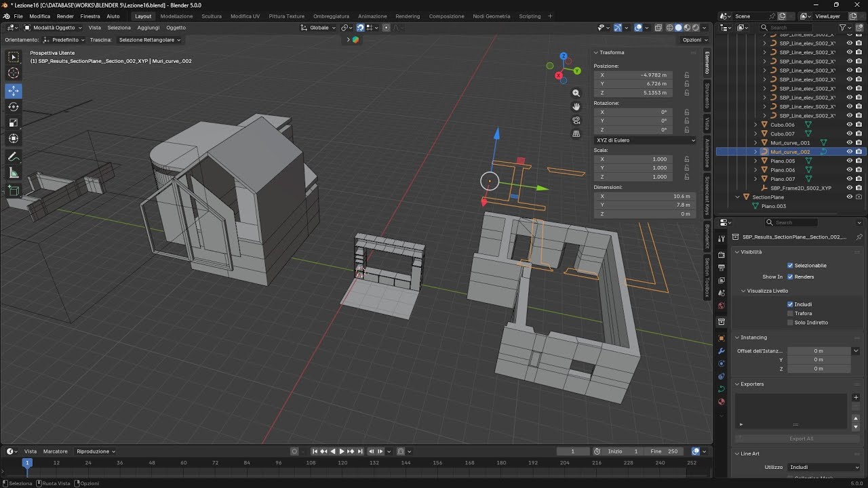
Task: Enable the Trafora checkbox
Action: pos(790,313)
